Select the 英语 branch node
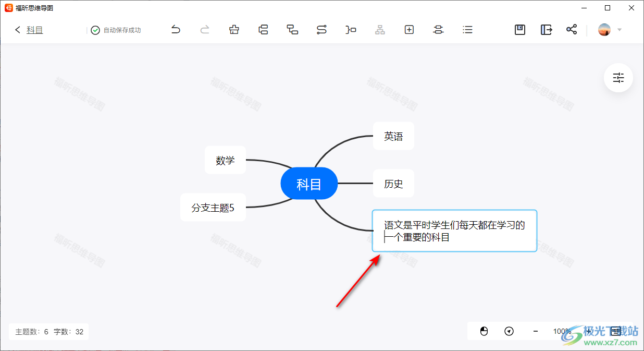This screenshot has height=351, width=644. coord(393,136)
